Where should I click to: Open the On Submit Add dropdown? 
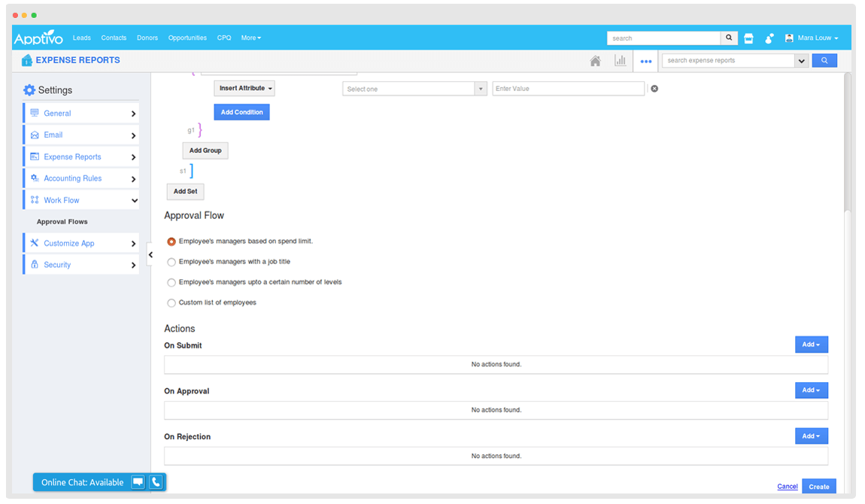pos(811,345)
